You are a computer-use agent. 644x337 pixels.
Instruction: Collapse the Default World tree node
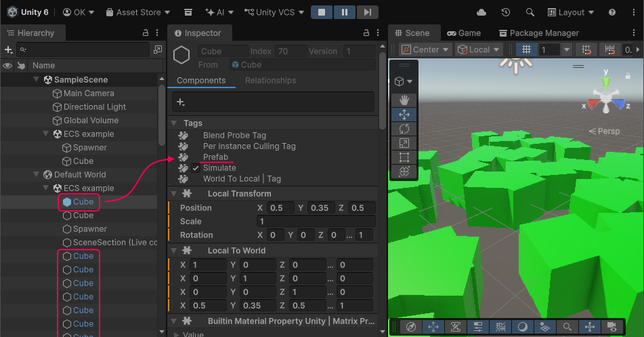coord(36,174)
